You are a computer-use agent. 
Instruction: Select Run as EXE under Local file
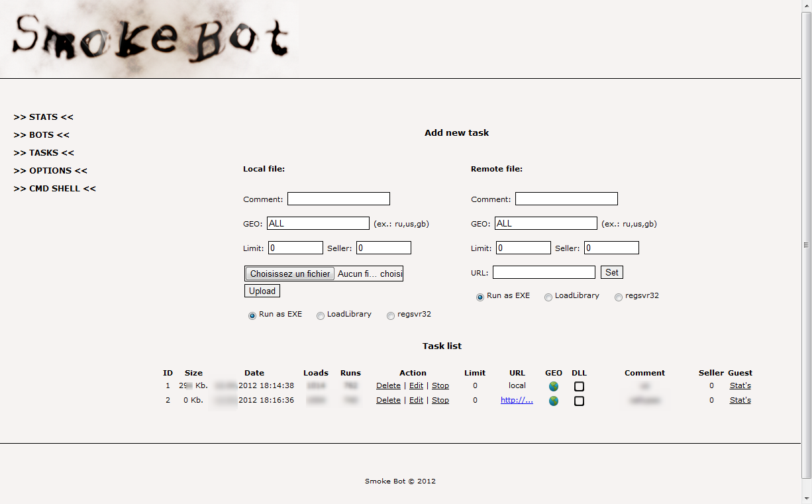(x=252, y=316)
